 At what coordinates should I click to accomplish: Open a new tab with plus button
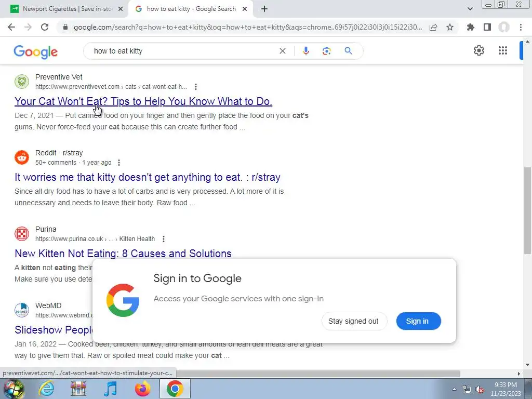tap(264, 9)
